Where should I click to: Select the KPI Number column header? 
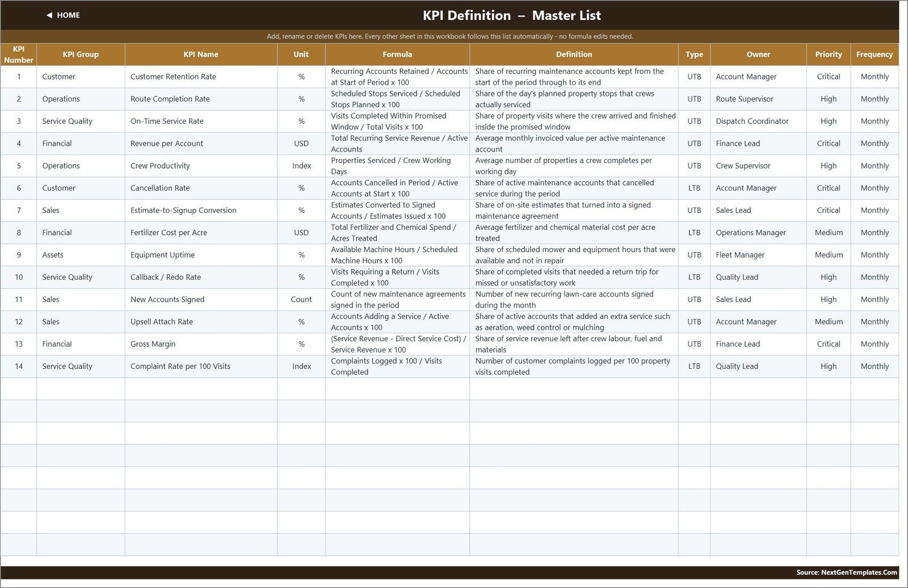pos(19,54)
